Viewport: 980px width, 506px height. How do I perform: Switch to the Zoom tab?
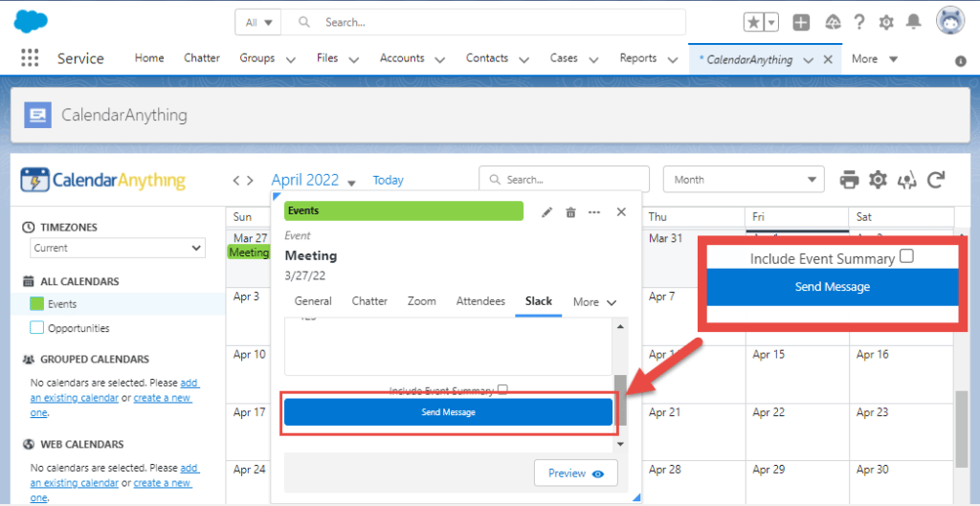[422, 301]
